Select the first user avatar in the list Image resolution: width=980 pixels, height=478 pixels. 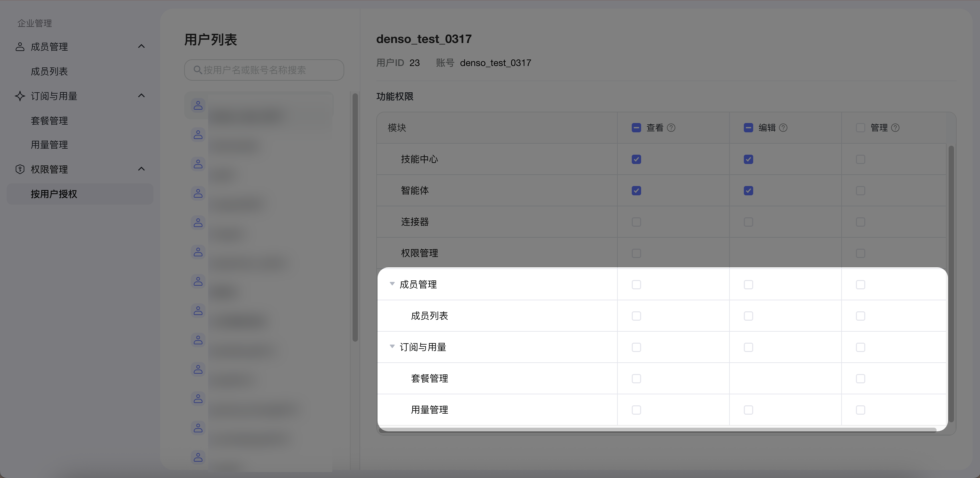coord(198,105)
